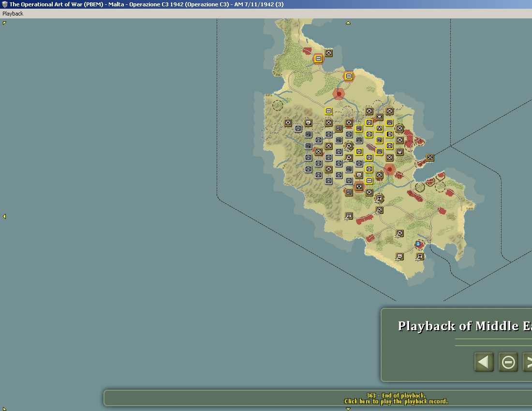The width and height of the screenshot is (532, 411).
Task: Click the northern red objective marker hex
Action: [x=339, y=94]
